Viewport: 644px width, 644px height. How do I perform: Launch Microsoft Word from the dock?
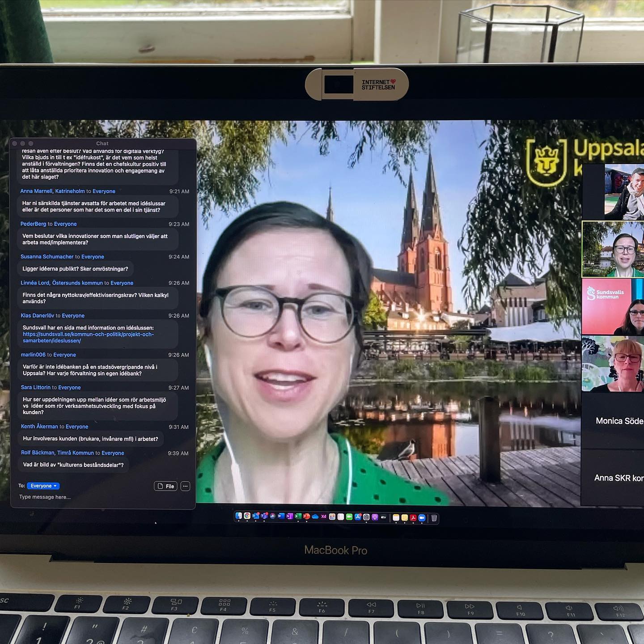click(281, 517)
